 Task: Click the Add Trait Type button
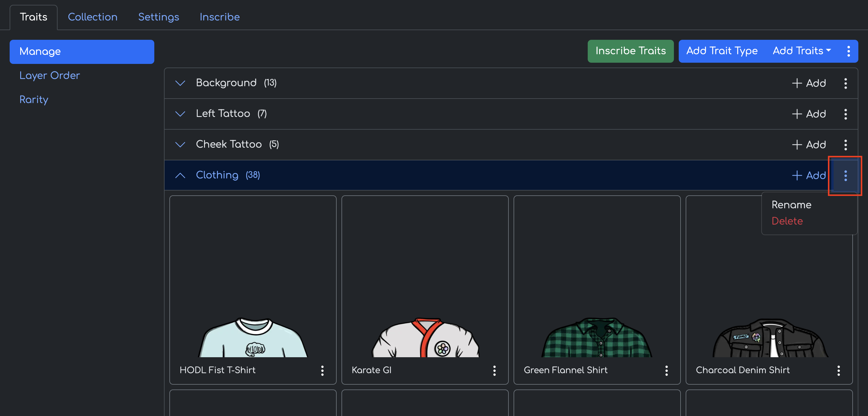[722, 51]
